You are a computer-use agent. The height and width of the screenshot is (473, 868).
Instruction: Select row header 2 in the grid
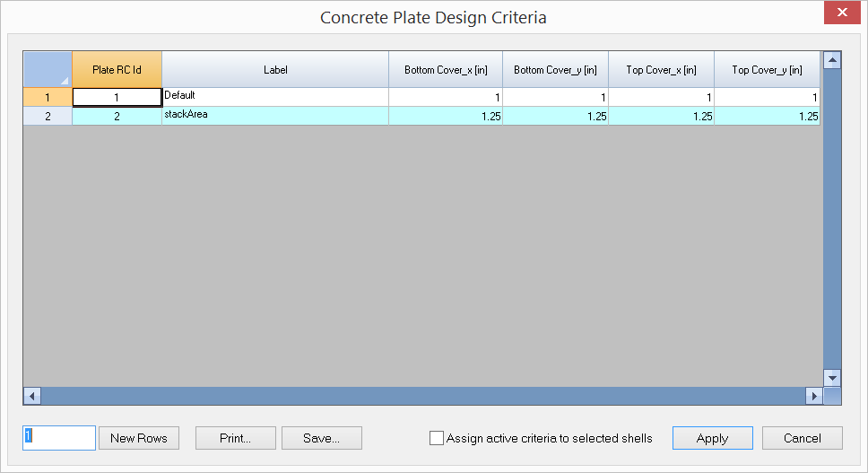[x=48, y=117]
